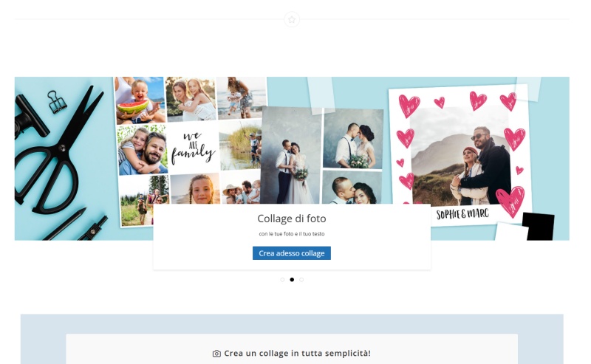This screenshot has height=364, width=591.
Task: Click the 'we are family' text tile
Action: click(193, 148)
